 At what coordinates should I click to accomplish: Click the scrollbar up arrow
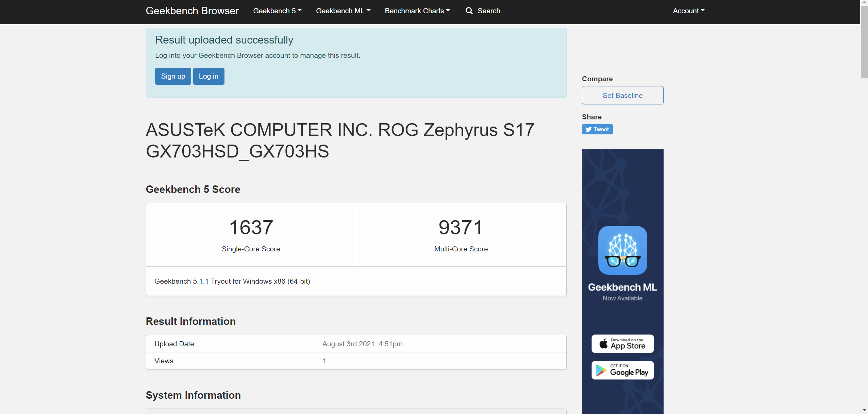(x=864, y=2)
